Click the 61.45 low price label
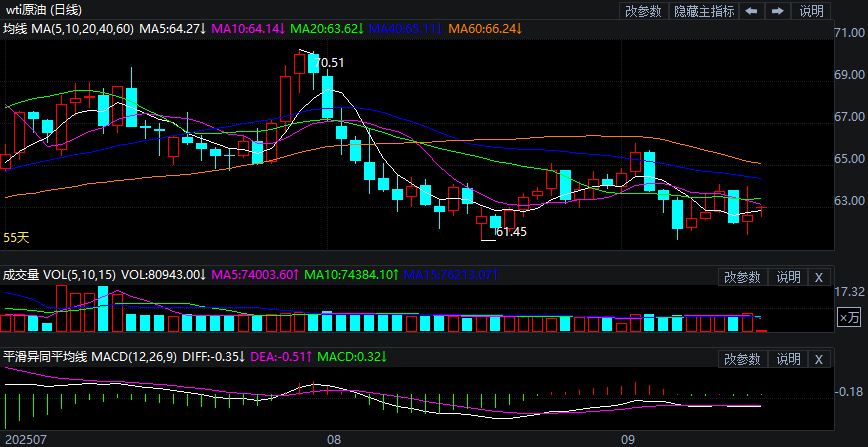 512,232
